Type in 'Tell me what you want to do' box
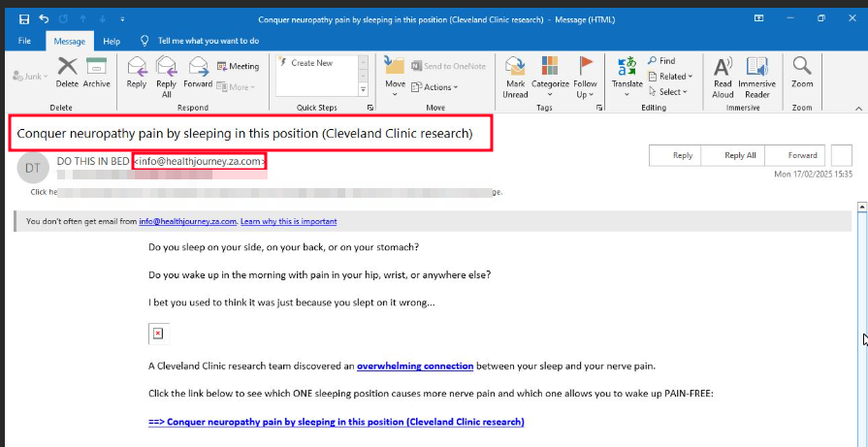The height and width of the screenshot is (447, 868). coord(208,41)
